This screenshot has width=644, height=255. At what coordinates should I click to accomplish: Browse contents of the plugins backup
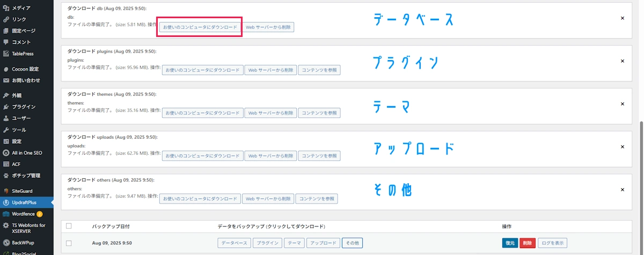point(319,70)
